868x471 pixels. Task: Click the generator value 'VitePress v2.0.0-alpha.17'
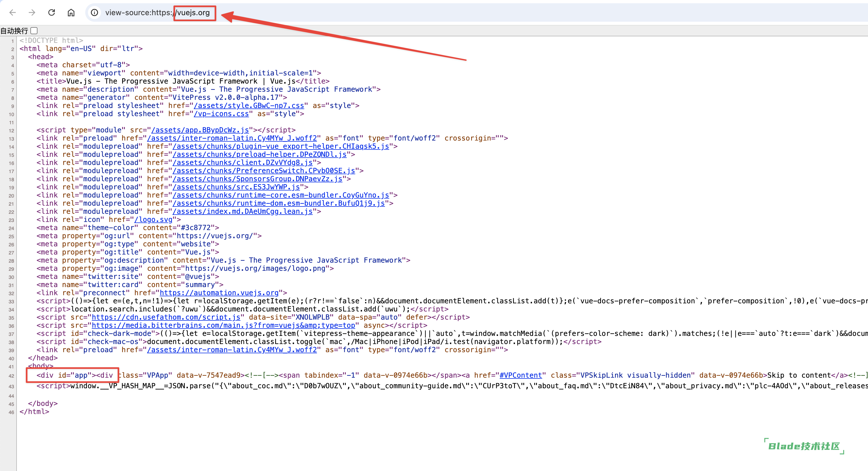(226, 97)
